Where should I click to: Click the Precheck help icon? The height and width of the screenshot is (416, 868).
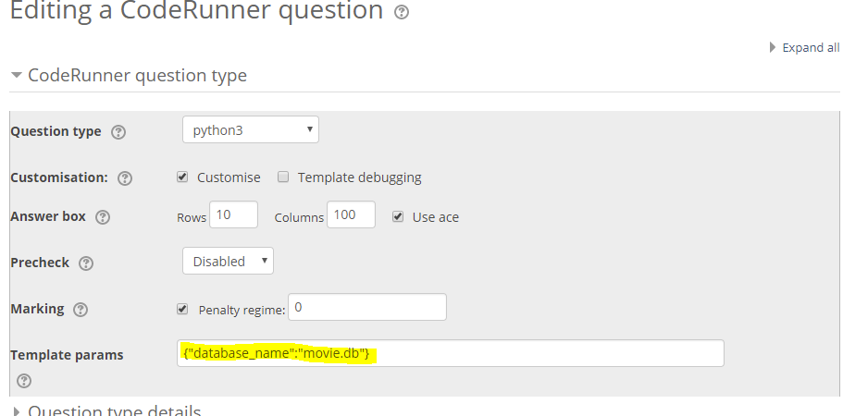pyautogui.click(x=86, y=263)
